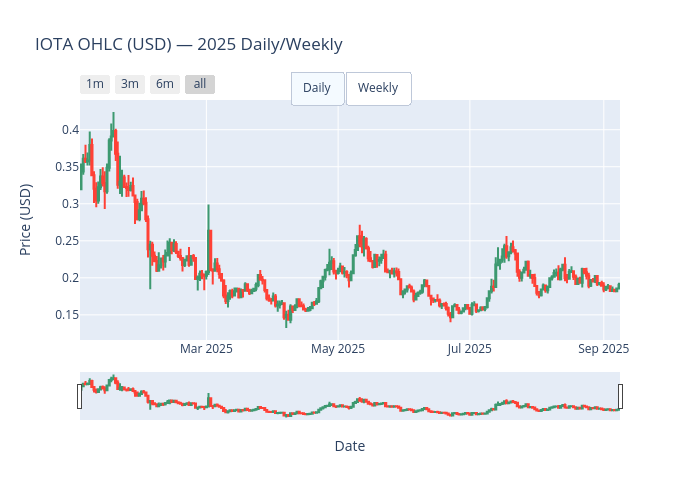Click the 0.25 price tick label
This screenshot has height=500, width=700.
pos(67,241)
